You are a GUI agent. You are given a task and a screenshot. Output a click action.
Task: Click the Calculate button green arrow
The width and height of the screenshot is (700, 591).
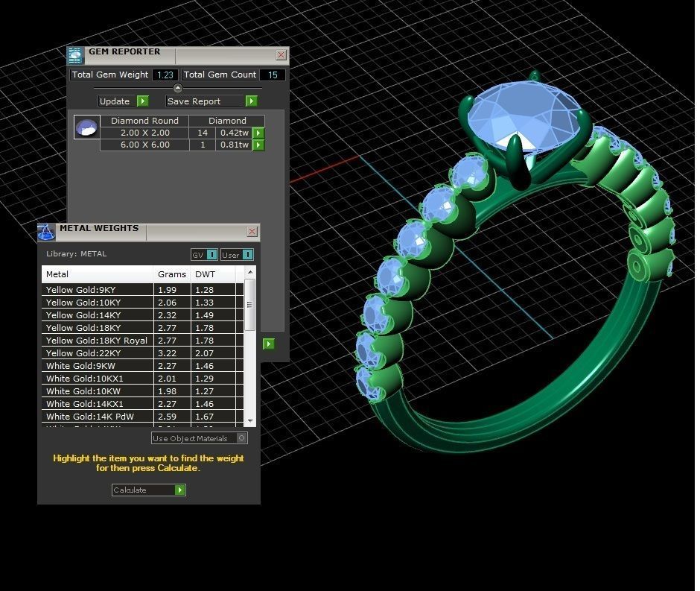point(180,490)
